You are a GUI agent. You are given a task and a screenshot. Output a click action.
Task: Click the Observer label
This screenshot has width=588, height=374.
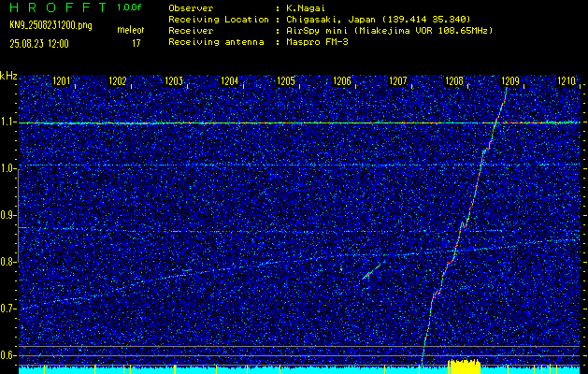[191, 8]
